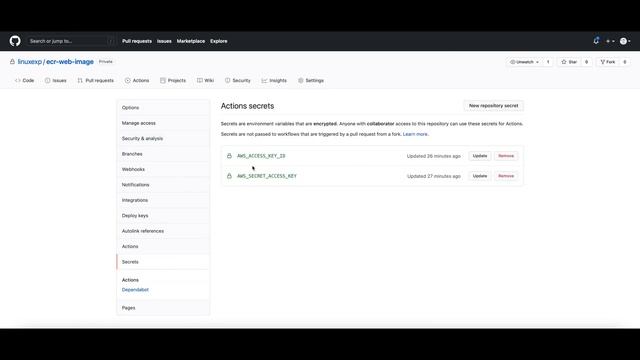The image size is (640, 360).
Task: Switch to the Insights tab
Action: pos(274,80)
